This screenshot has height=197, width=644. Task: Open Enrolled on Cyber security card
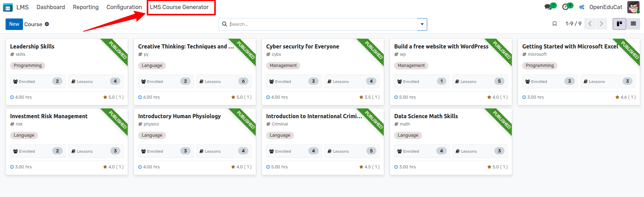click(294, 81)
